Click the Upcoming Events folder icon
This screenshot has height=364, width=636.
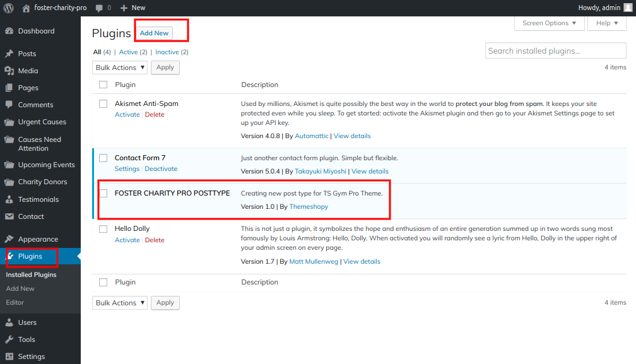coord(9,165)
